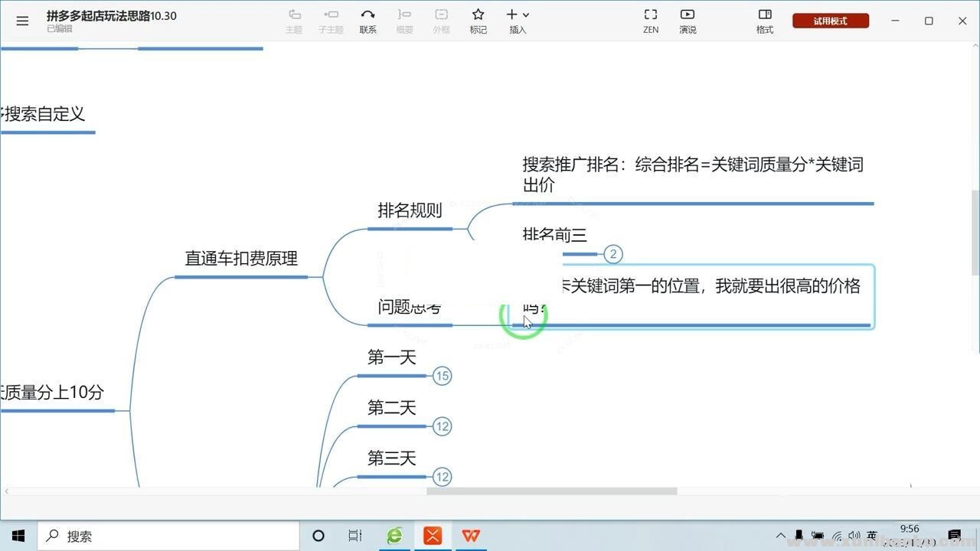This screenshot has width=980, height=551.
Task: Expand 第二天 collapsed node with 12 children
Action: pyautogui.click(x=442, y=426)
